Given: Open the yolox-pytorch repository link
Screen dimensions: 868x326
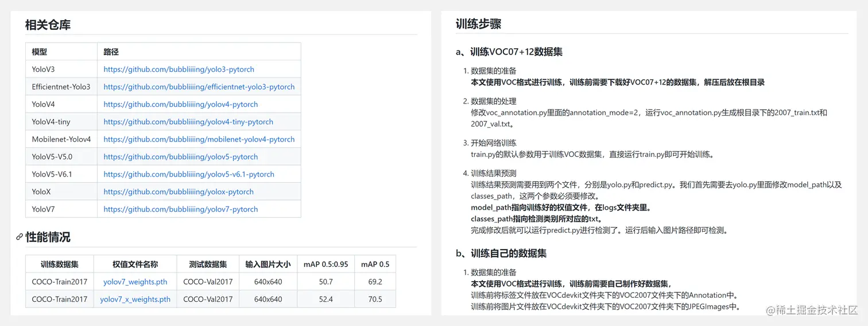Looking at the screenshot, I should coord(179,191).
